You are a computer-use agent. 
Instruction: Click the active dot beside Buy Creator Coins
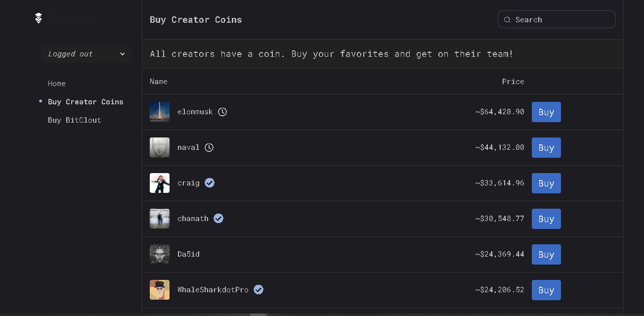click(x=40, y=101)
